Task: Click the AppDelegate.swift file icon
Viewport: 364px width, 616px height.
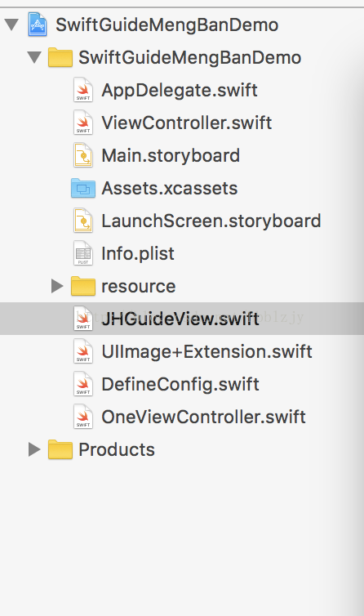Action: 83,90
